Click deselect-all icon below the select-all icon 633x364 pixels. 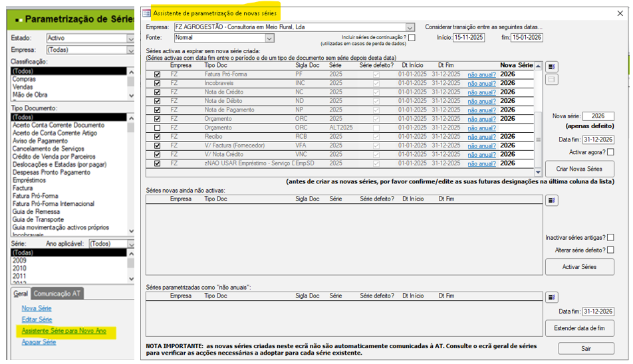pyautogui.click(x=552, y=80)
